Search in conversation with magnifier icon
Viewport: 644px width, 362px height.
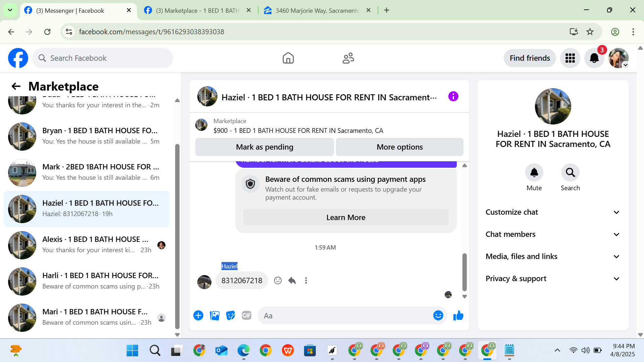[x=570, y=172]
